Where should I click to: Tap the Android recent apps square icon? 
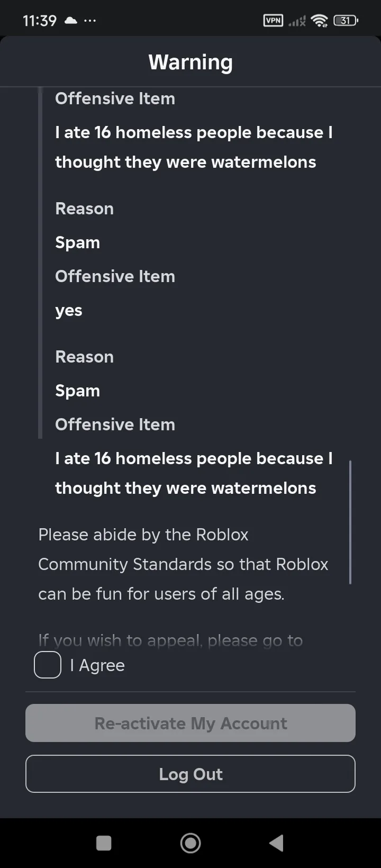point(104,843)
